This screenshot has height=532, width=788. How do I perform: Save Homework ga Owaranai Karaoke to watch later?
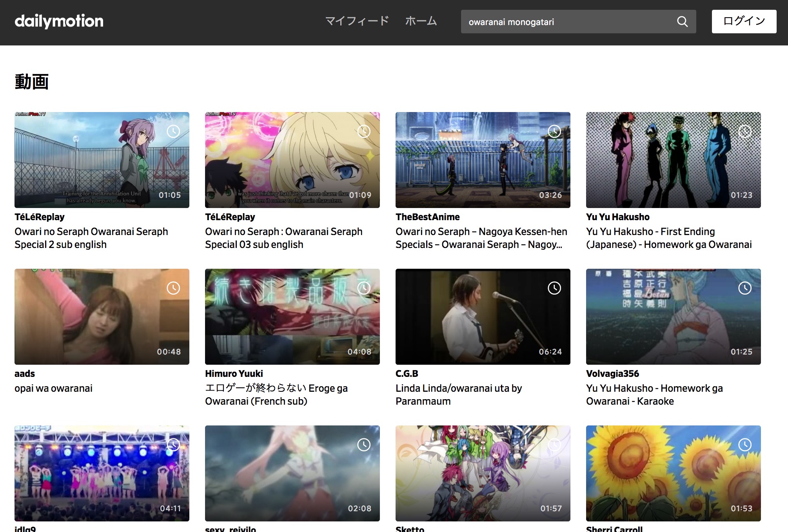(x=745, y=288)
